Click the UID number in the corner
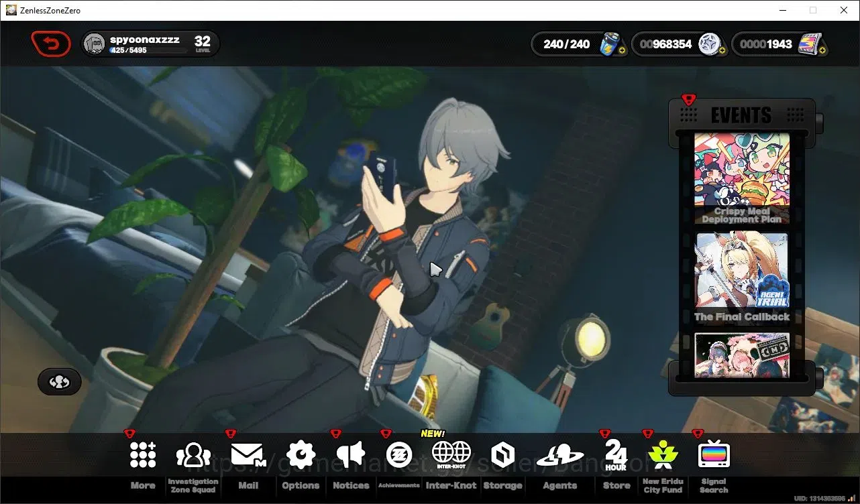This screenshot has width=860, height=504. [819, 499]
